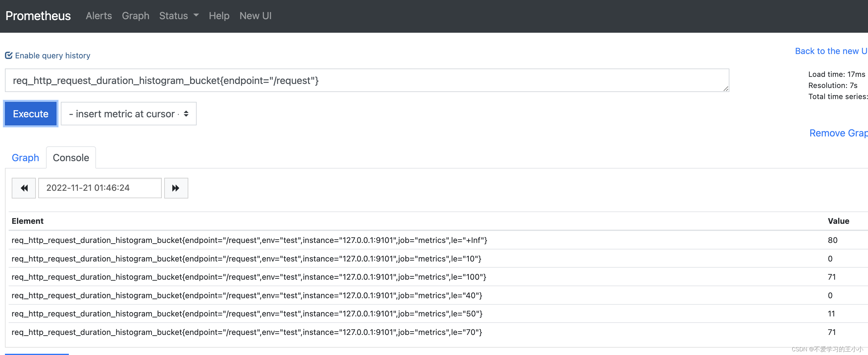Expand the Status menu in navbar

[179, 15]
